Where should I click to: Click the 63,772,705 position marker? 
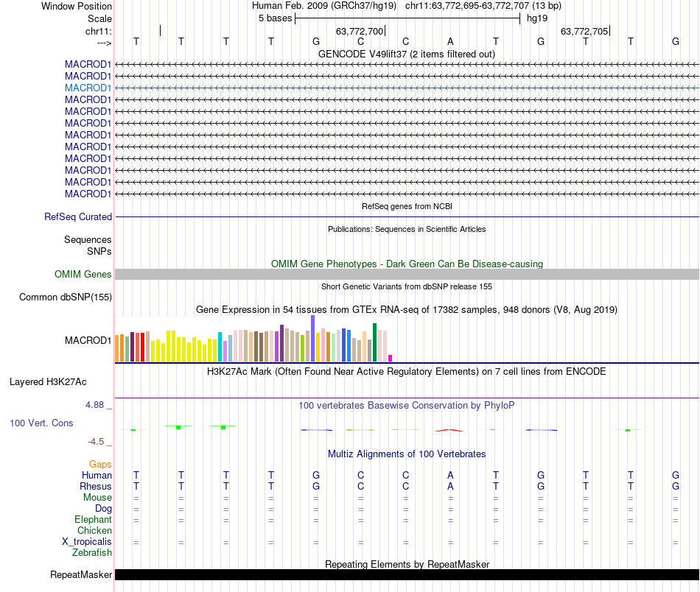tap(584, 31)
